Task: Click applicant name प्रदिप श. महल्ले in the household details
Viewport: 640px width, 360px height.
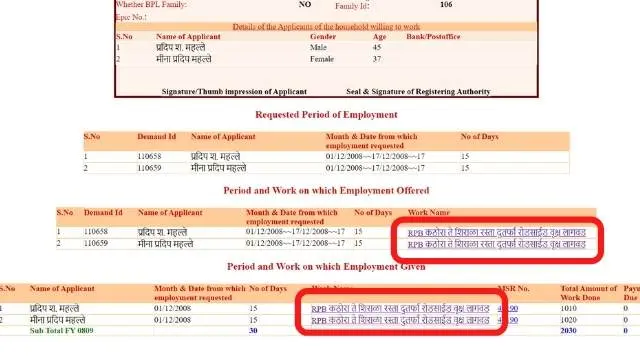Action: tap(180, 47)
